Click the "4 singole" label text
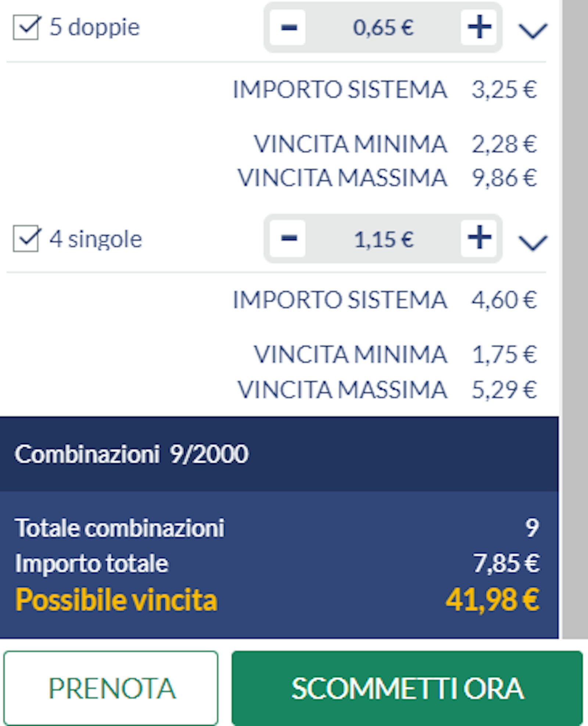This screenshot has width=588, height=726. tap(96, 239)
